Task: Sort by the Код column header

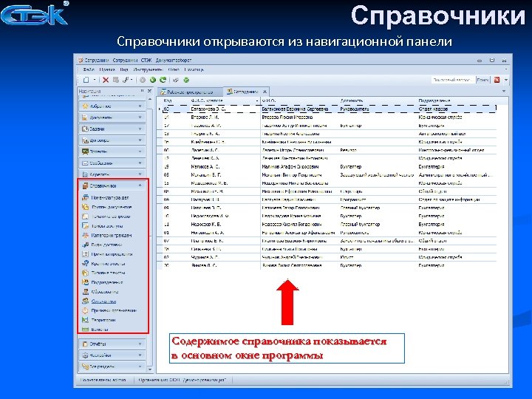Action: tap(174, 100)
